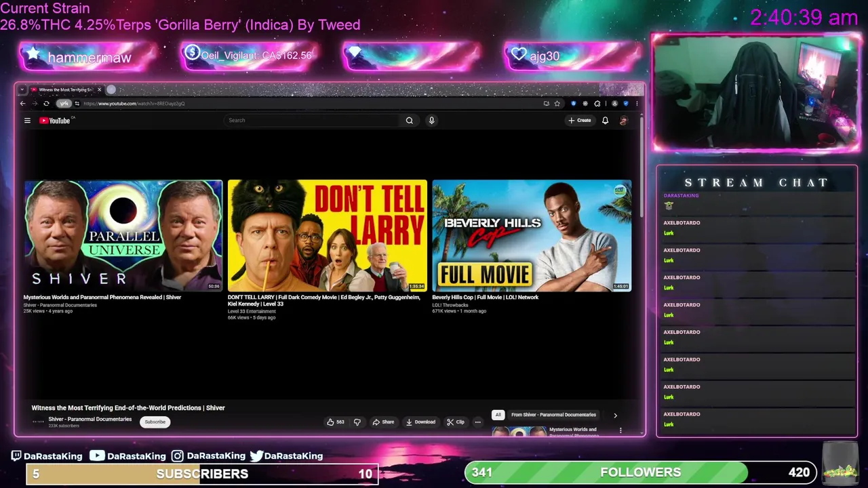
Task: Open the browser three-dot menu
Action: pos(637,104)
